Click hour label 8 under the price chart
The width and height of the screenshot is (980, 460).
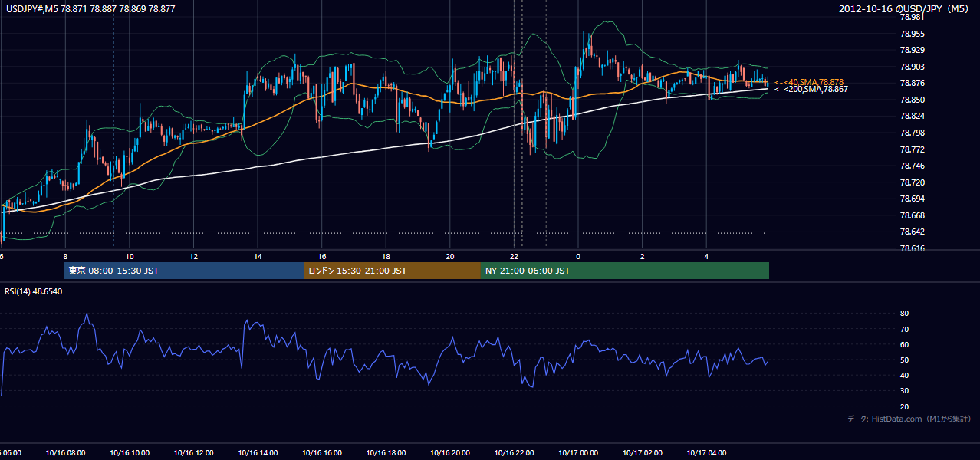65,257
